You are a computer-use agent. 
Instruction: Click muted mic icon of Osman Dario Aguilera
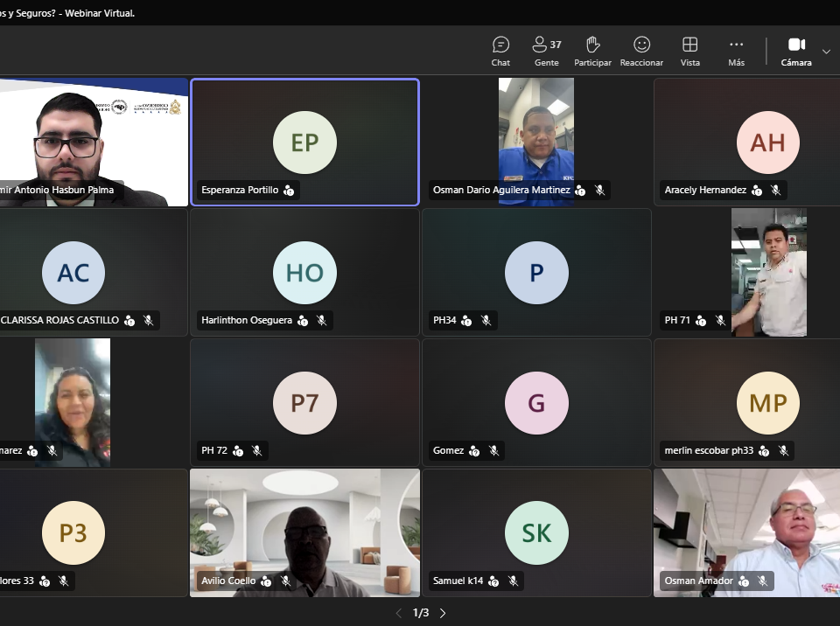pos(599,190)
